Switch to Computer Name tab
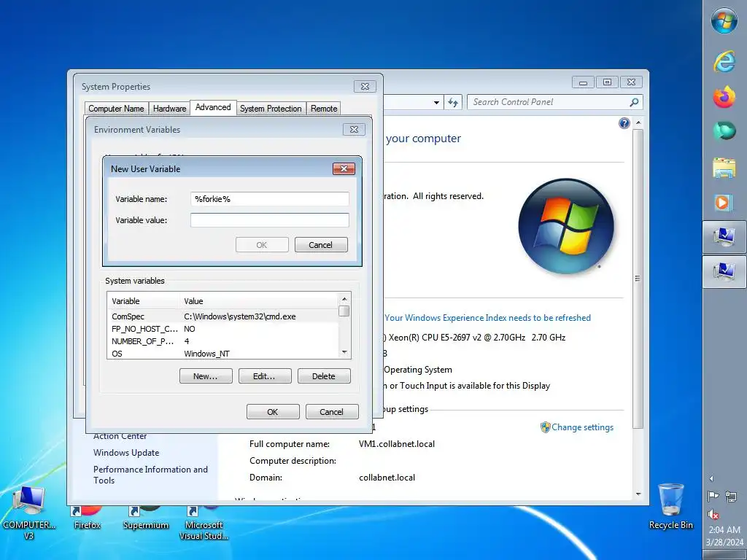This screenshot has height=560, width=747. tap(116, 109)
